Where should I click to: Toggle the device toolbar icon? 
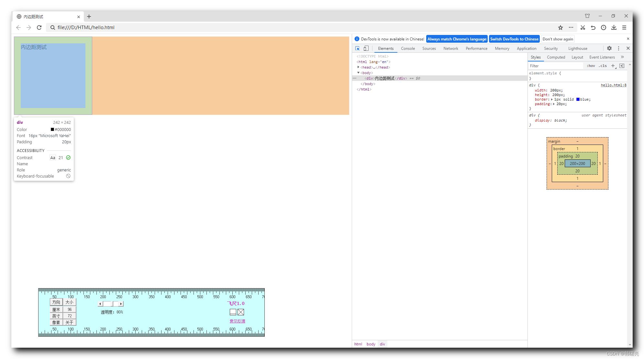tap(366, 49)
